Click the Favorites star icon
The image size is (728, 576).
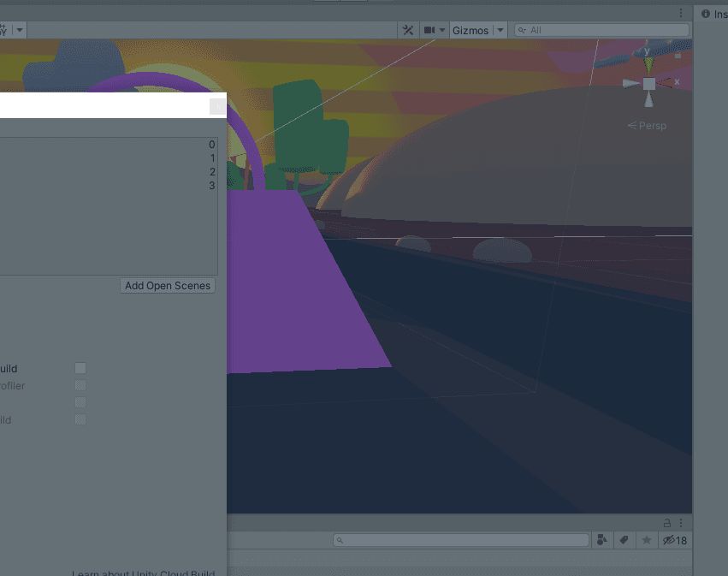[647, 540]
